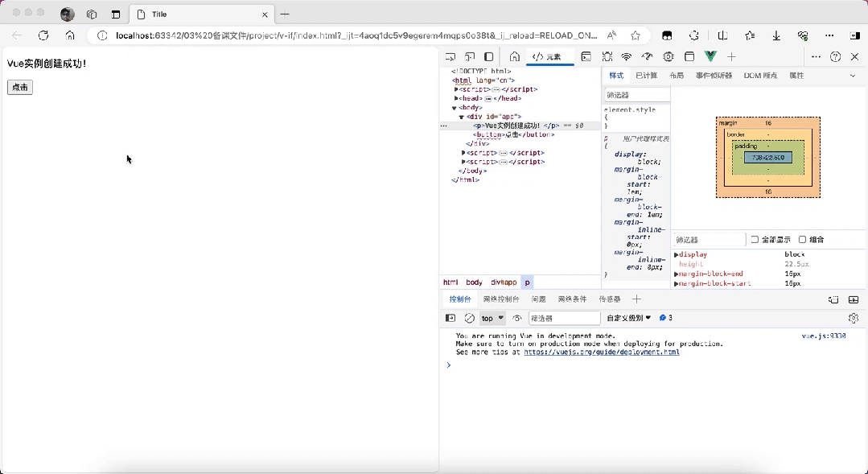Viewport: 868px width, 474px height.
Task: Show more style pane tabs chevron
Action: [853, 76]
